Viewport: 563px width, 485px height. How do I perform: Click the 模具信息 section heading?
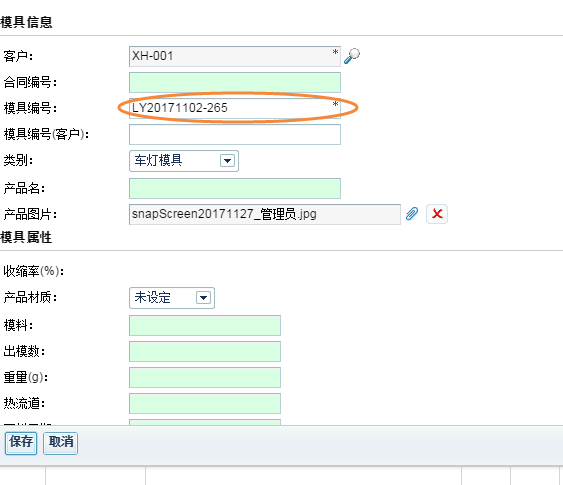click(x=26, y=22)
